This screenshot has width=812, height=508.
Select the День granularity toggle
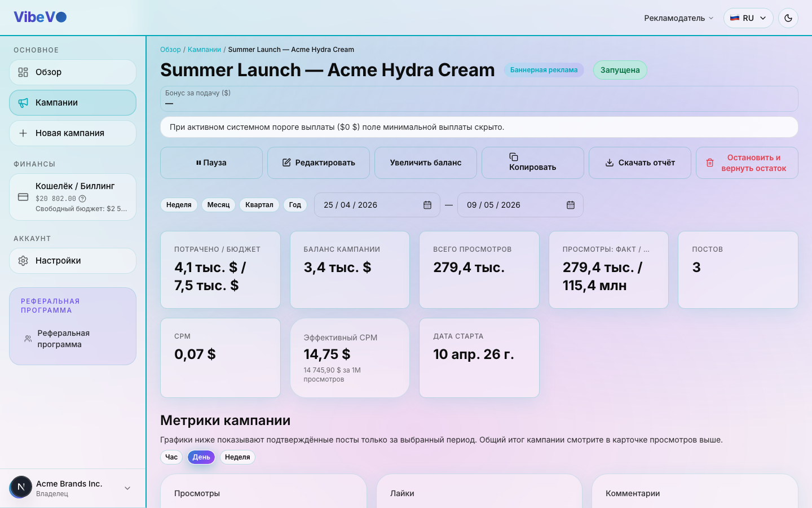201,457
